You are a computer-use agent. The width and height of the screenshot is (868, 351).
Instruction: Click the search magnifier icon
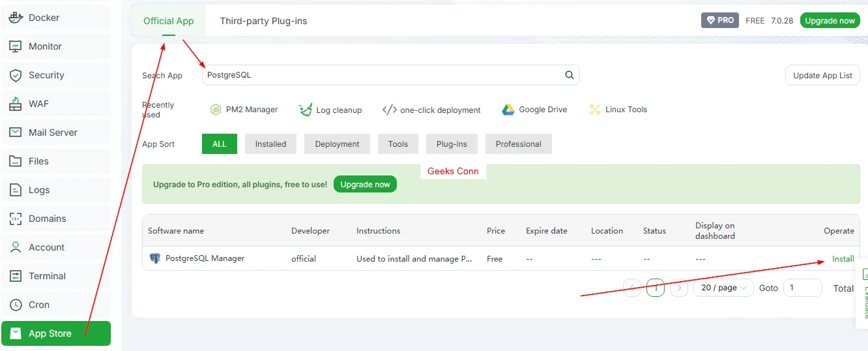[570, 75]
